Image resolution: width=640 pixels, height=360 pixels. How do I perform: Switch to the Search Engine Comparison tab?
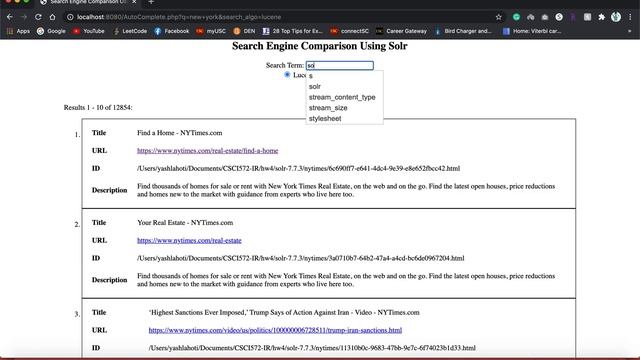[88, 2]
